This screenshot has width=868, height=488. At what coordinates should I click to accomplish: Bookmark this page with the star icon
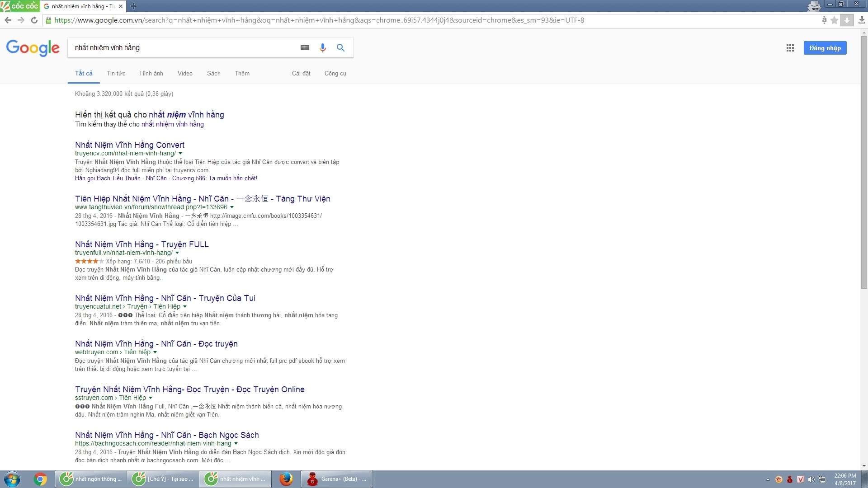click(x=835, y=20)
